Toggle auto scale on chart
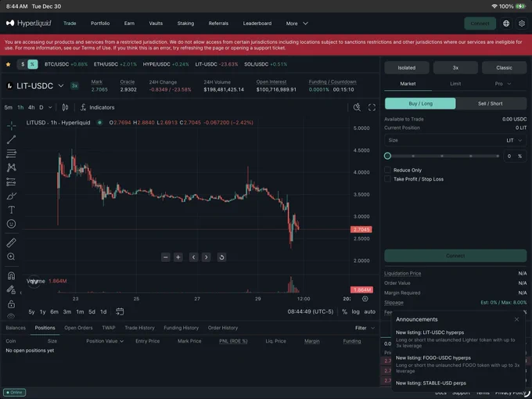Screen dimensions: 532x399 (370, 311)
